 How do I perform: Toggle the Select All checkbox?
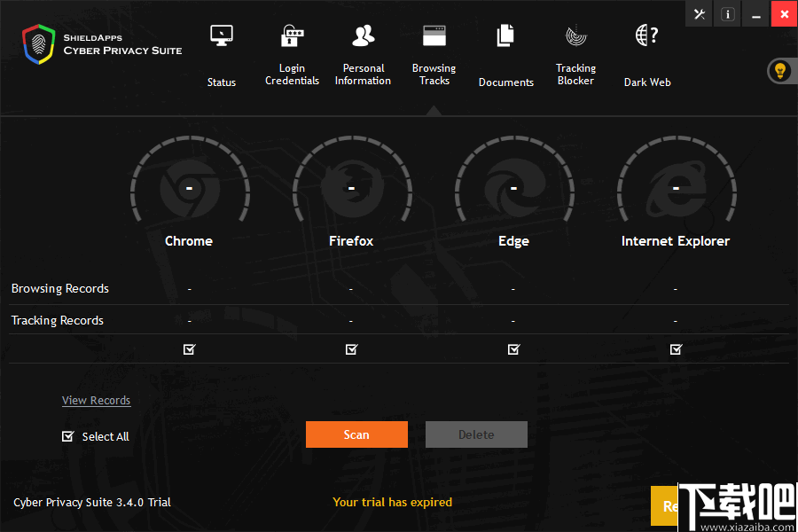[67, 436]
